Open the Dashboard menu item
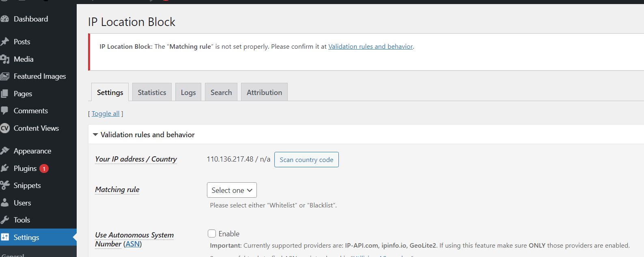 coord(31,19)
